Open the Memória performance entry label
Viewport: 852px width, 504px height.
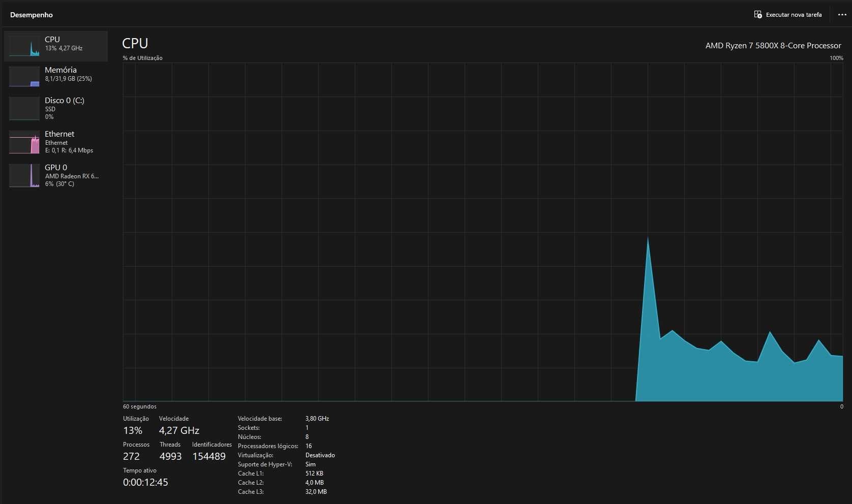pyautogui.click(x=60, y=70)
